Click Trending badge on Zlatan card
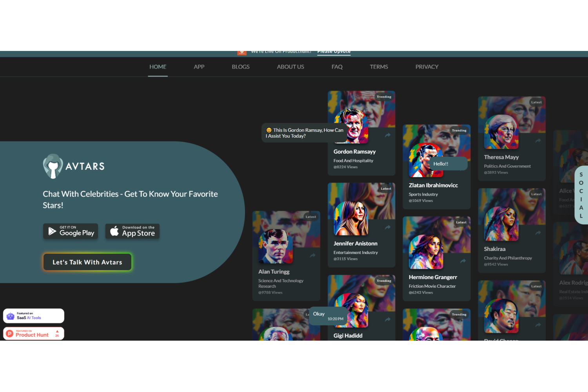This screenshot has width=588, height=392. tap(459, 131)
